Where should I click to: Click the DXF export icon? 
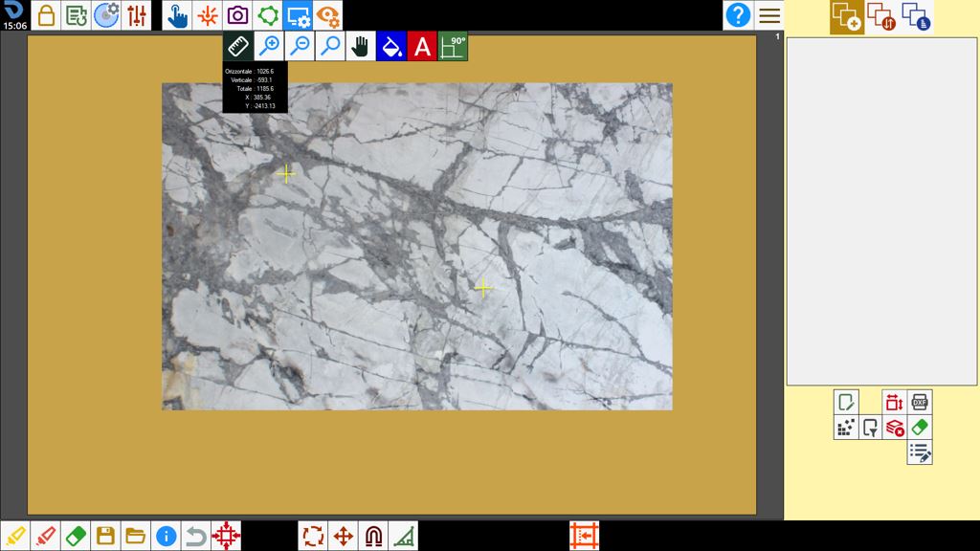tap(920, 403)
